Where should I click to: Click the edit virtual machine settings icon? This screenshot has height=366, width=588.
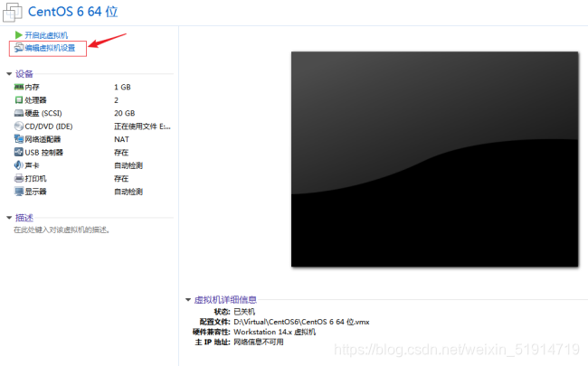coord(19,48)
